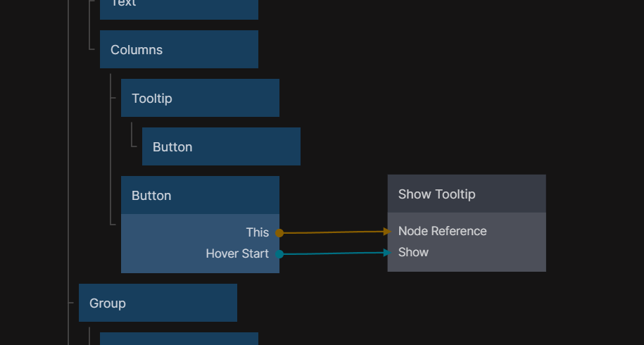This screenshot has height=345, width=644.
Task: Click the 'Show' input label
Action: 413,252
